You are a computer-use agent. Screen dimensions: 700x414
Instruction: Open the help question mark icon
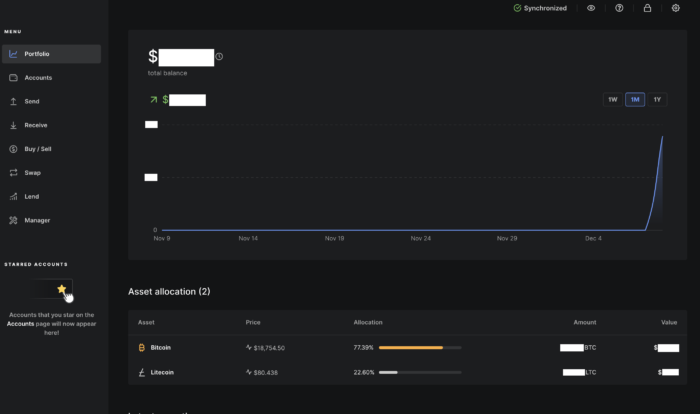point(619,8)
